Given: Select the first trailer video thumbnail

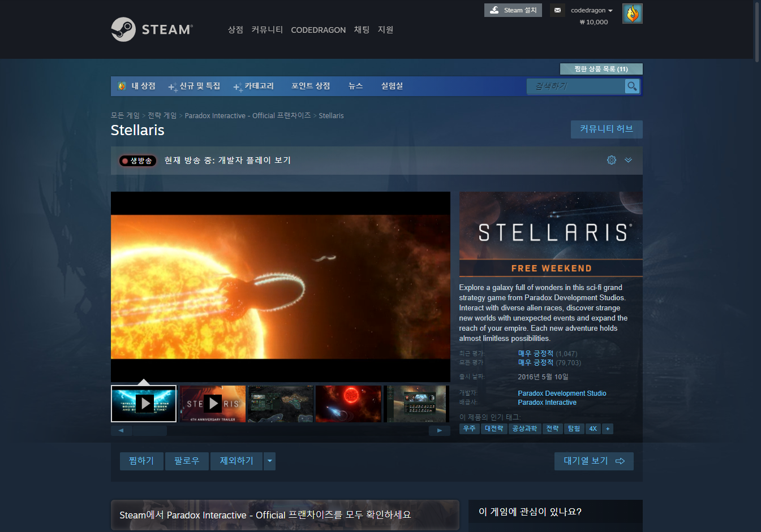Looking at the screenshot, I should click(x=144, y=404).
